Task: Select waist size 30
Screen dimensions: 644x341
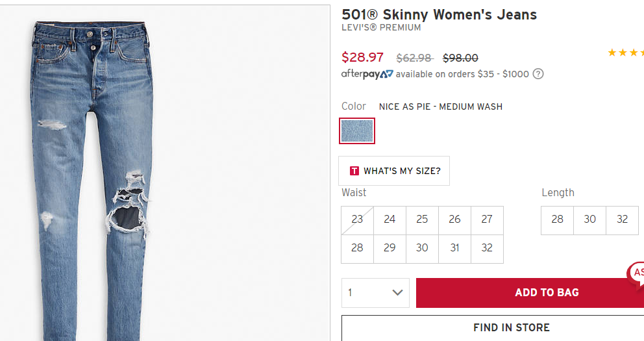Action: (x=422, y=249)
